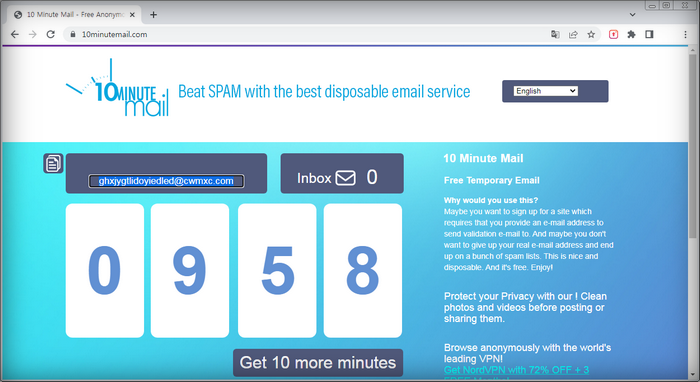The width and height of the screenshot is (700, 382).
Task: Close the 10 Minute Mail tab
Action: [132, 15]
